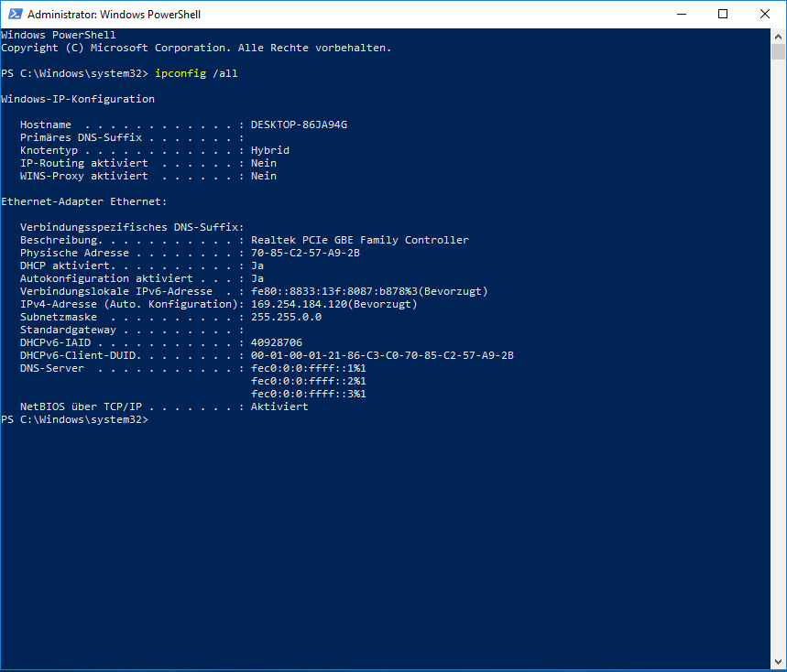Click DNS server 'fec0:0:0:ffff::3%1'
This screenshot has width=787, height=672.
308,394
